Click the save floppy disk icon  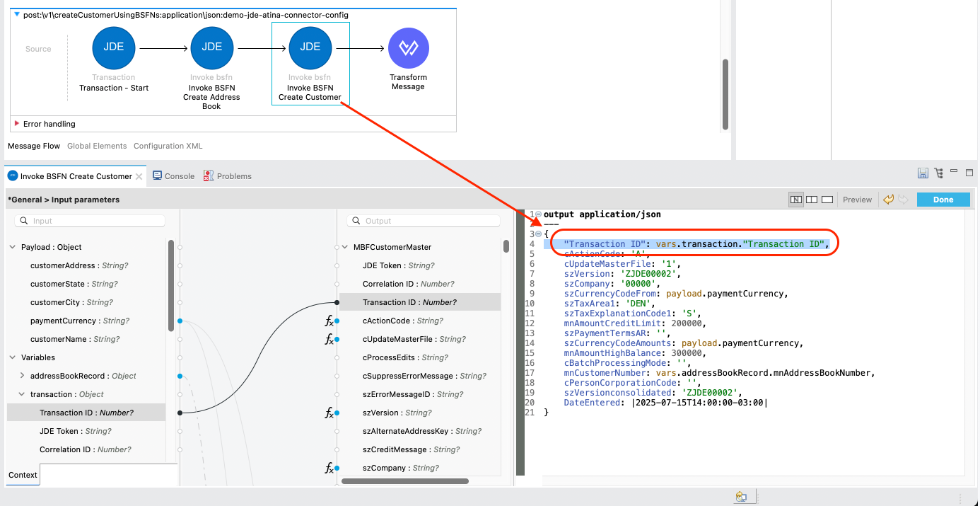point(923,173)
